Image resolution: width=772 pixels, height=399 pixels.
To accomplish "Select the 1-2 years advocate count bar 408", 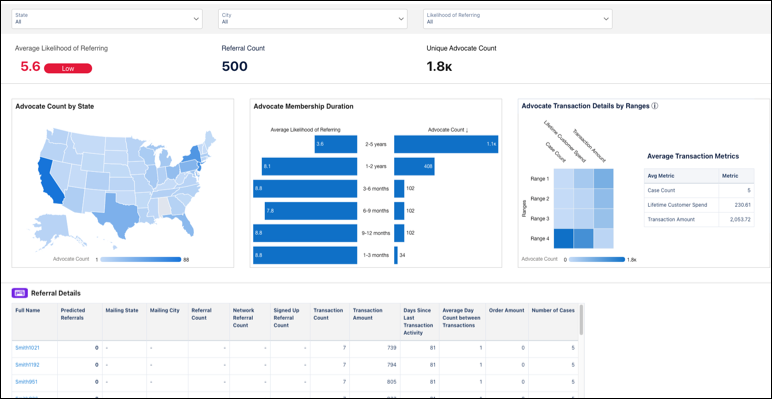I will coord(414,166).
